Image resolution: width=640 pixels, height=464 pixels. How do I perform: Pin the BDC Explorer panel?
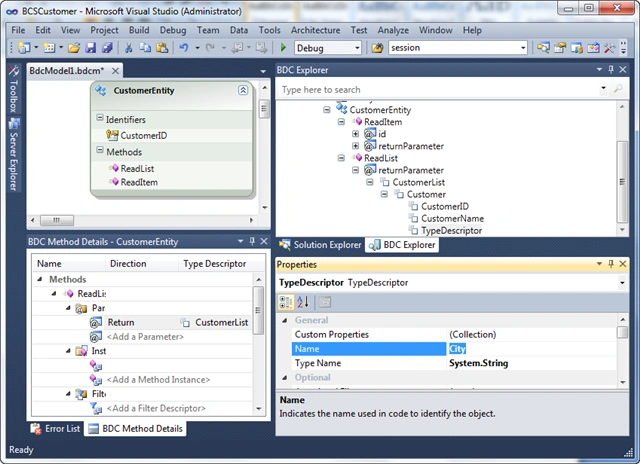(x=611, y=70)
